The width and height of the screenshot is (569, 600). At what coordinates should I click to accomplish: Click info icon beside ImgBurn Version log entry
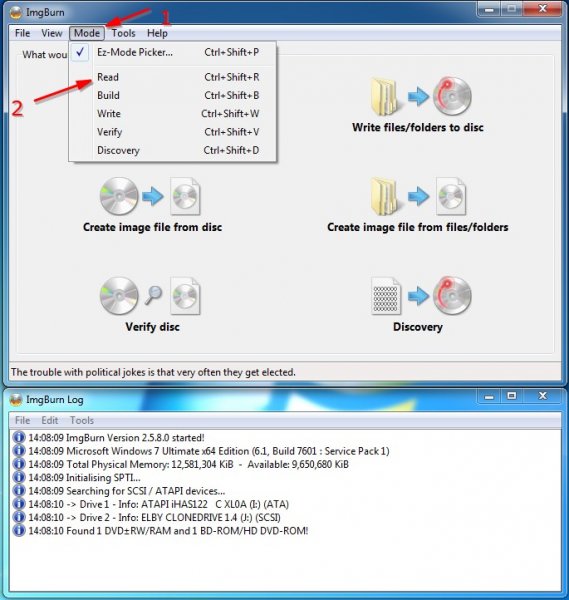point(19,437)
